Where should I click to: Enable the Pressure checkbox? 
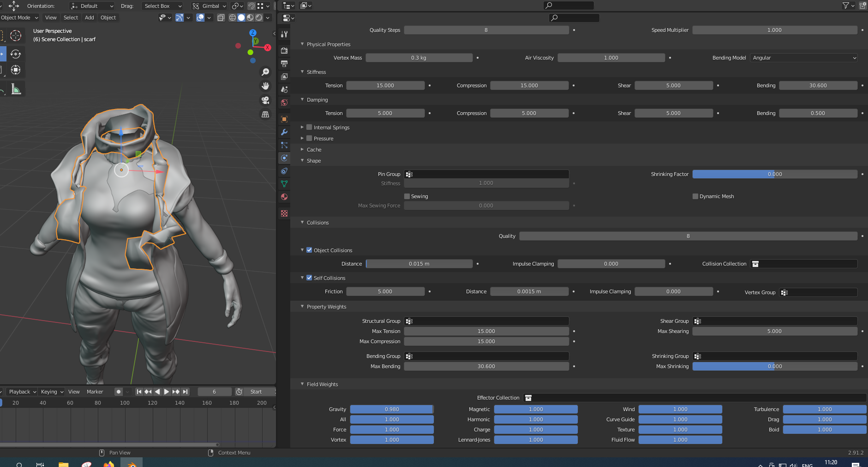click(309, 138)
